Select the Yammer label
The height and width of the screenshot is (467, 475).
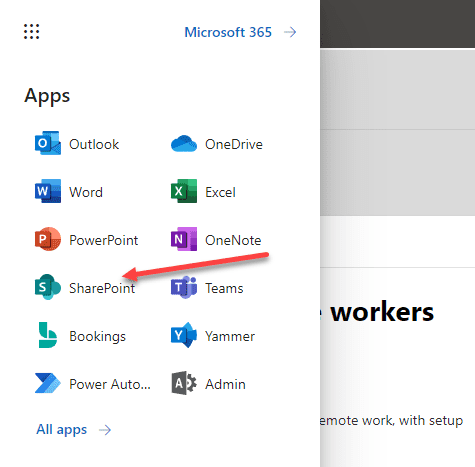point(230,336)
